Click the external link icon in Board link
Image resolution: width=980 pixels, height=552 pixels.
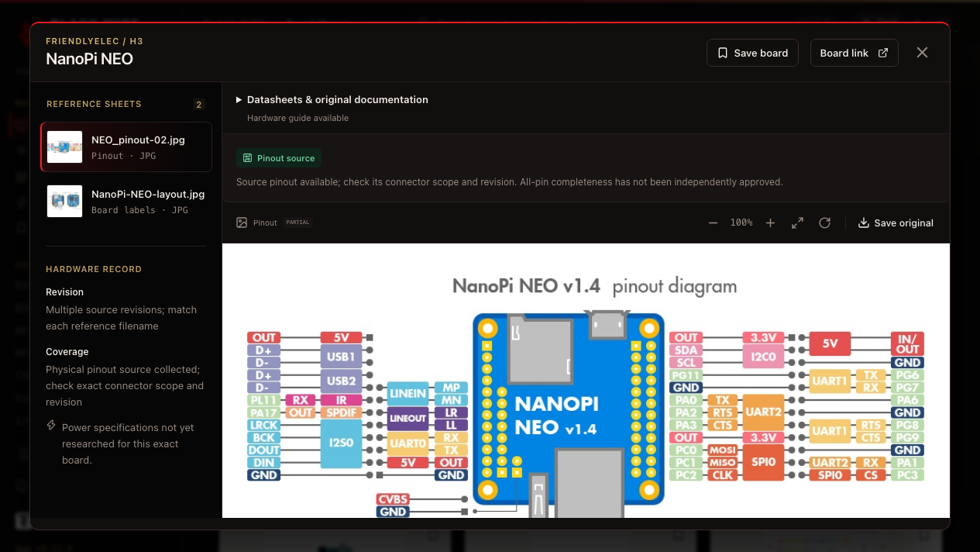point(882,53)
